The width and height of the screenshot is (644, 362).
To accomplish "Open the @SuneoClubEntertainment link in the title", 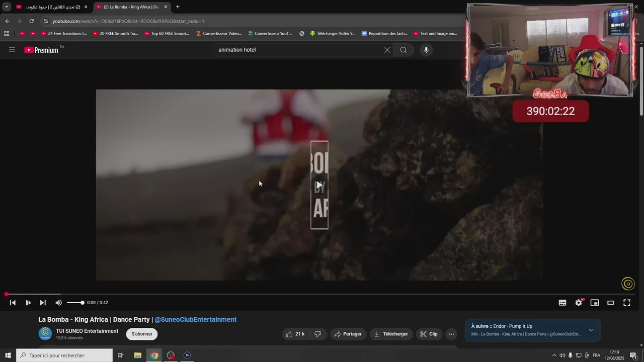I will coord(195,319).
